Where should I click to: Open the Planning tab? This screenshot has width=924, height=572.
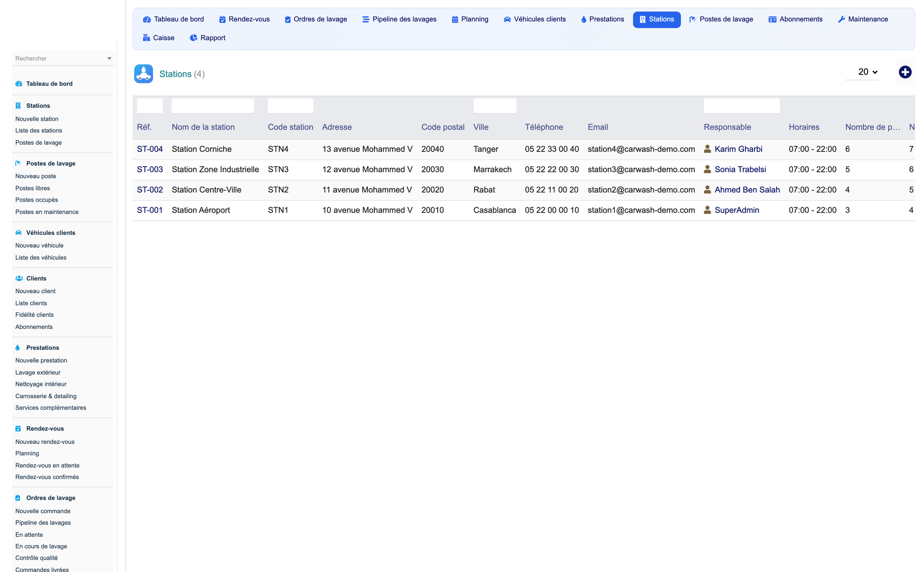point(470,19)
